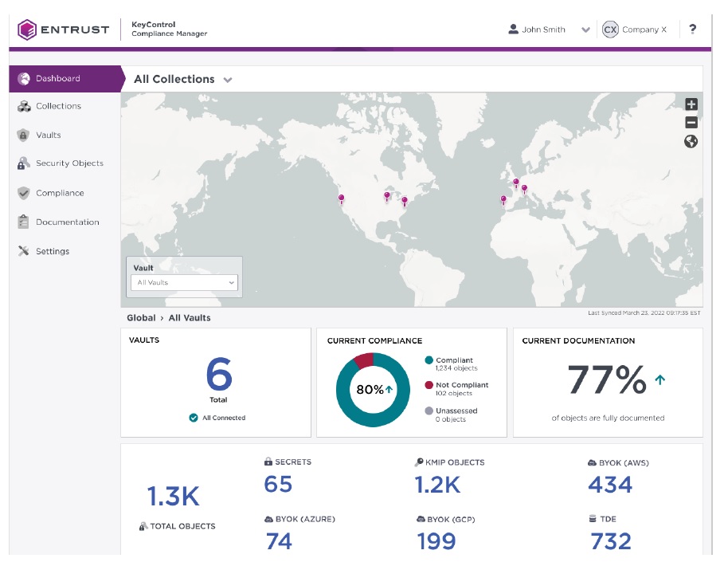Click the 80% compliance donut chart
The height and width of the screenshot is (562, 728).
[373, 390]
